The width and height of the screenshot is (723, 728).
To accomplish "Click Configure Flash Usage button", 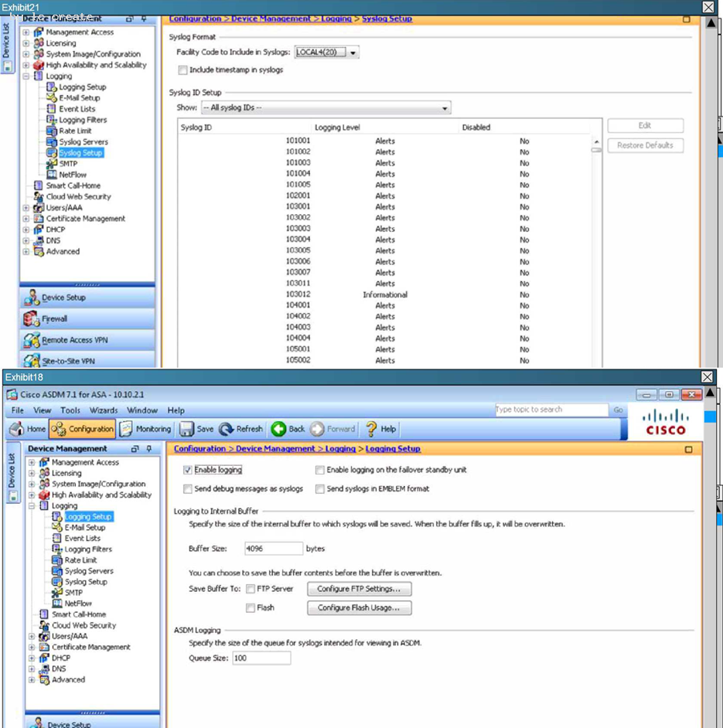I will point(359,607).
